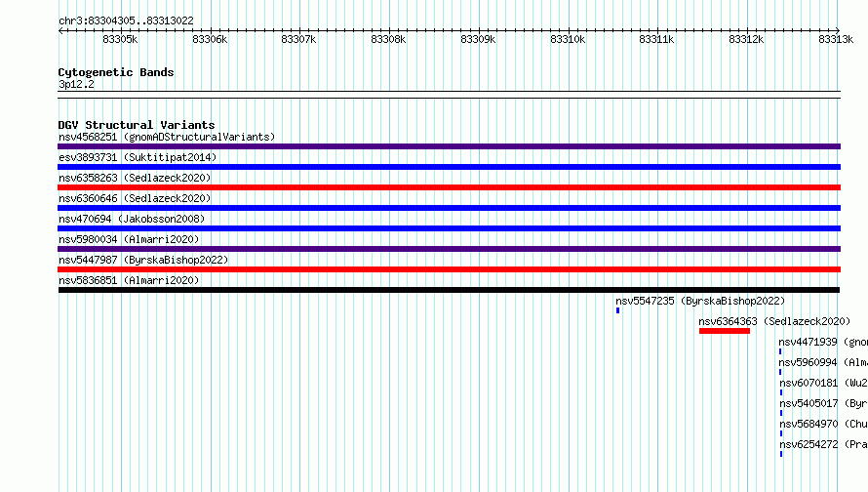The width and height of the screenshot is (868, 492).
Task: Select the purple bar under nsv4568251
Action: pyautogui.click(x=449, y=146)
